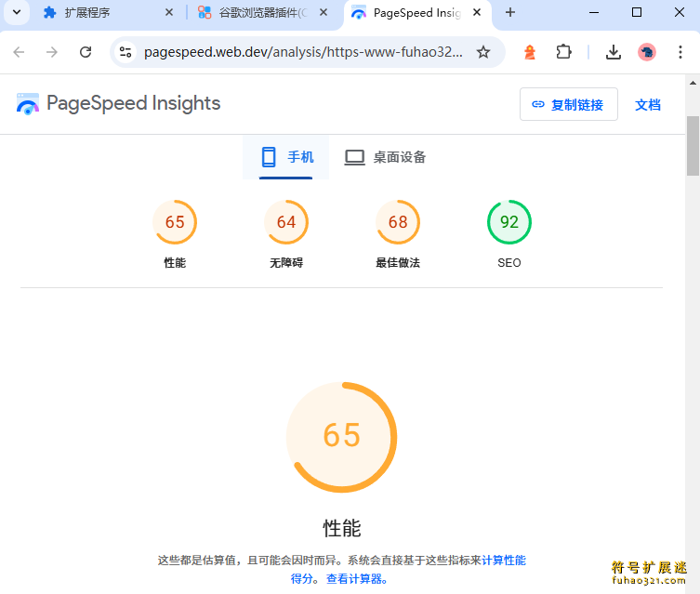Screen dimensions: 700x594
Task: Open the 计算性能得分 link
Action: [x=504, y=561]
